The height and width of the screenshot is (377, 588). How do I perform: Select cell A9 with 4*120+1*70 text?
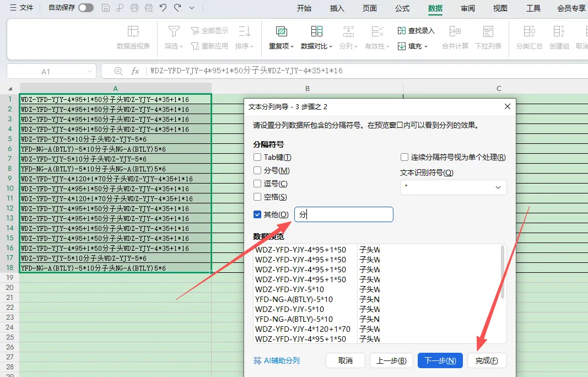point(116,179)
